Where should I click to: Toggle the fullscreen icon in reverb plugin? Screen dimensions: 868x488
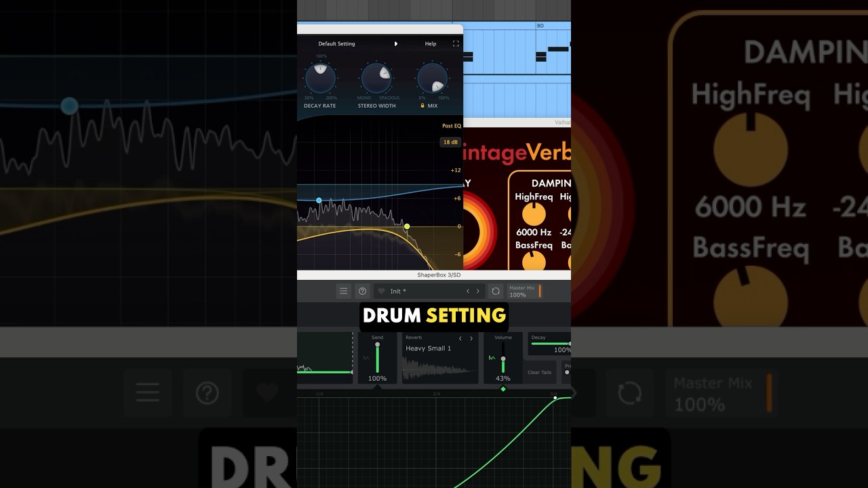coord(456,43)
